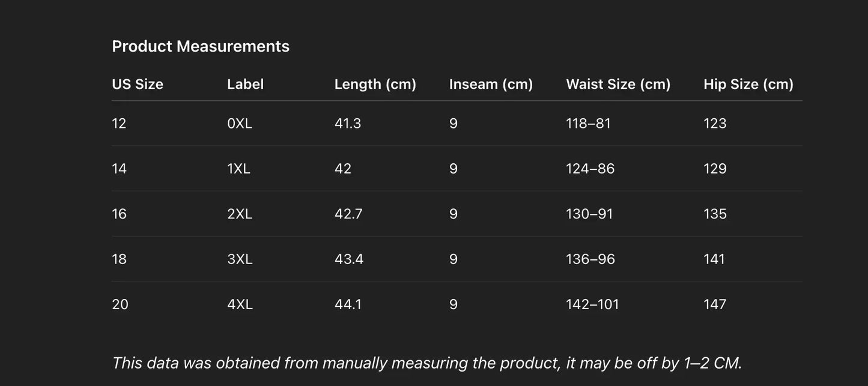
Task: Click the 118–81 waist size value
Action: click(x=588, y=123)
